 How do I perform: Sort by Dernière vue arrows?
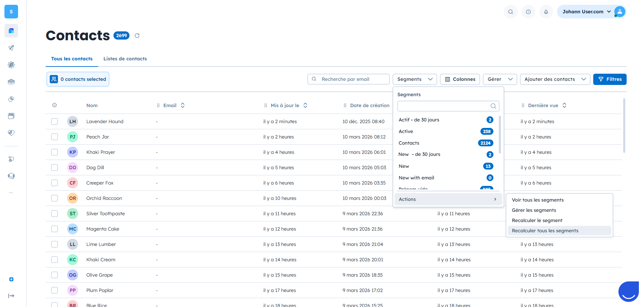point(564,105)
